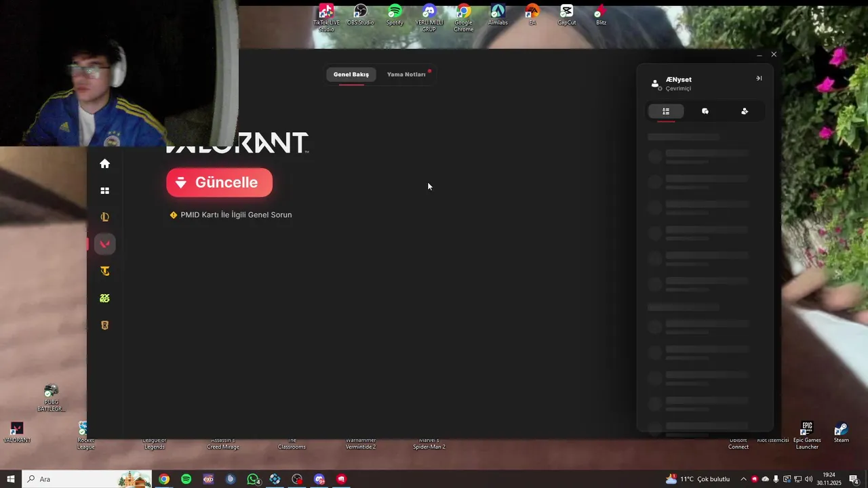Open the ÆNyset profile avatar
This screenshot has width=868, height=488.
click(x=655, y=84)
